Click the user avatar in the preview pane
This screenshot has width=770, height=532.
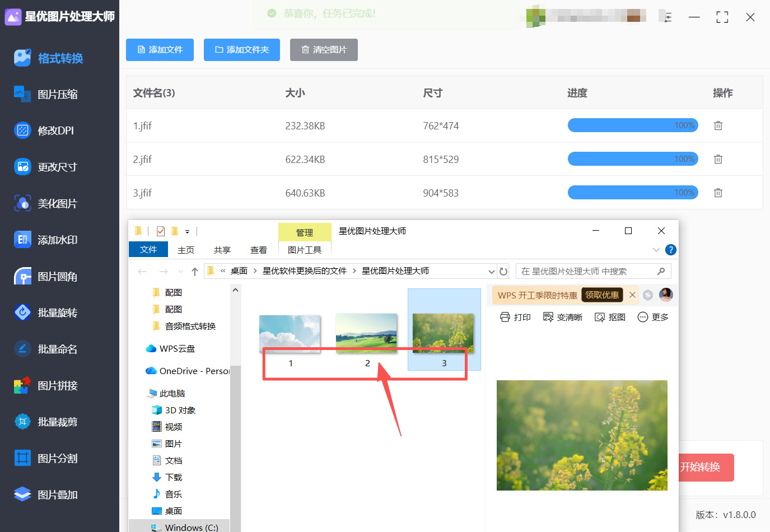click(x=666, y=295)
